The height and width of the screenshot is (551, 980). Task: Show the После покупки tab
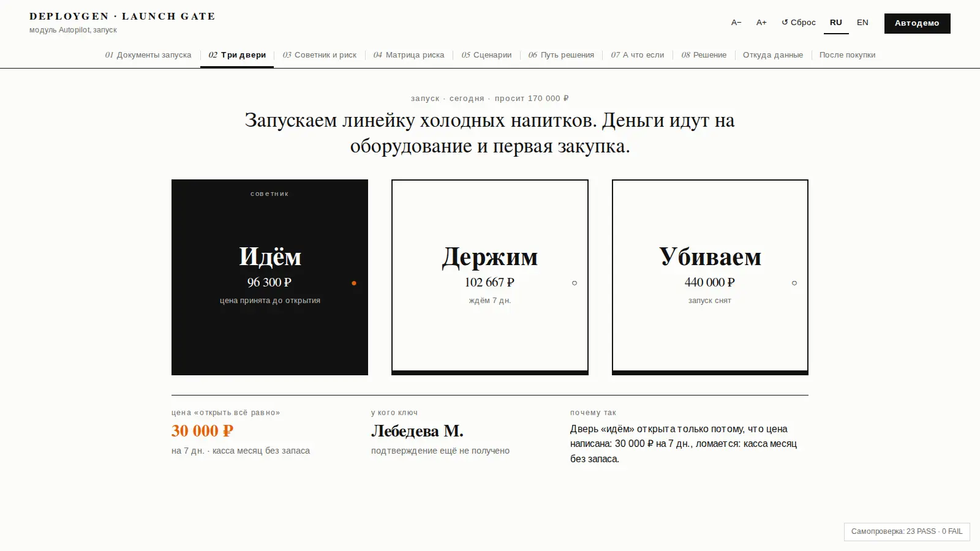[x=848, y=55]
